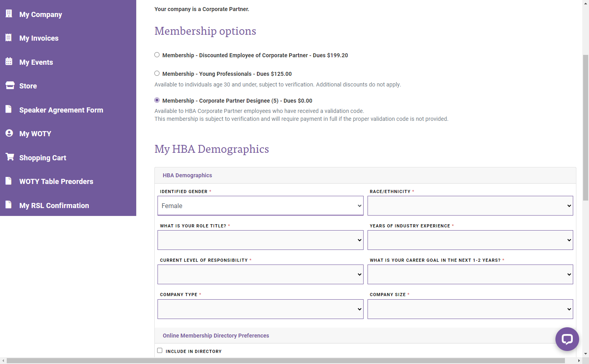Click the My Company building icon

pos(9,14)
